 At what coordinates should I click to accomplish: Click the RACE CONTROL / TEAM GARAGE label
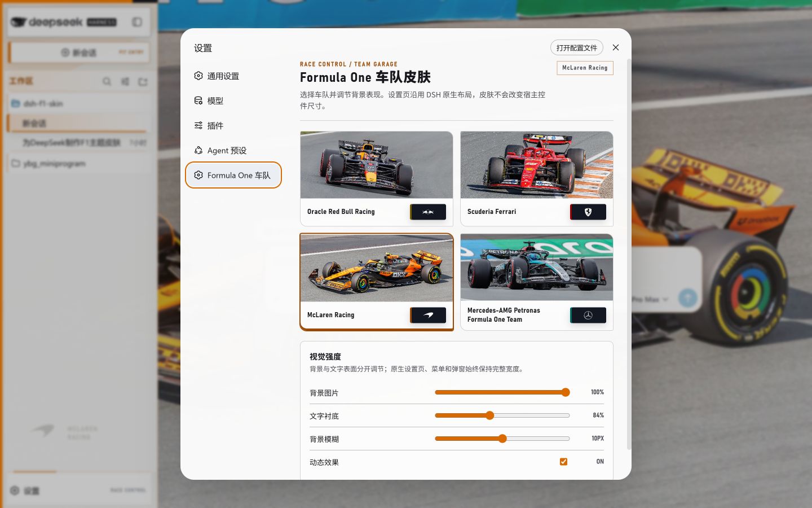pos(348,64)
